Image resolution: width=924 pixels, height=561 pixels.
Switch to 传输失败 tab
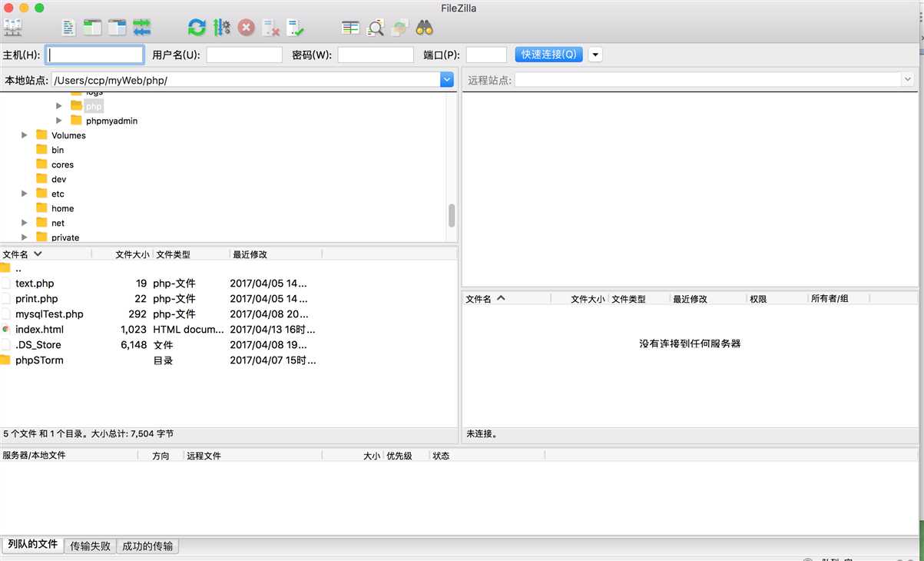click(91, 546)
